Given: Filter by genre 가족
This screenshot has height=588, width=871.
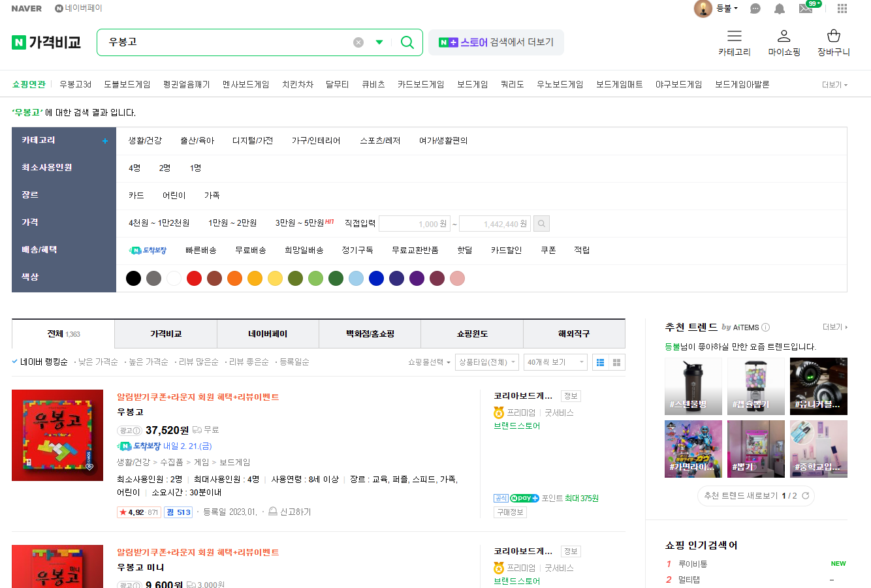Looking at the screenshot, I should 212,196.
